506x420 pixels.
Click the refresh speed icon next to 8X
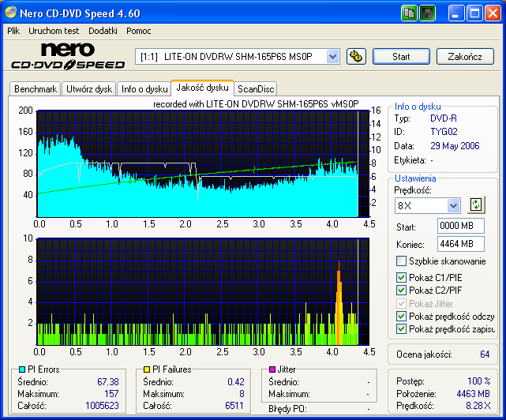[x=476, y=205]
